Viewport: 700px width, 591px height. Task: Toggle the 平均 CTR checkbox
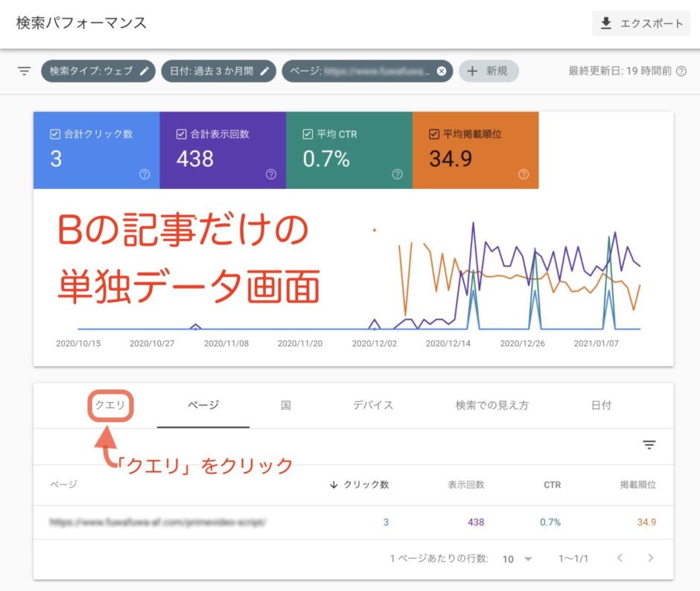(308, 134)
